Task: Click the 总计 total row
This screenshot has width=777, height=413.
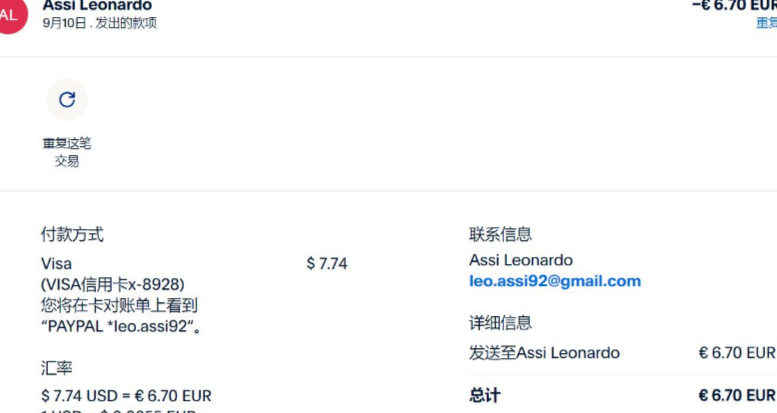Action: coord(485,396)
